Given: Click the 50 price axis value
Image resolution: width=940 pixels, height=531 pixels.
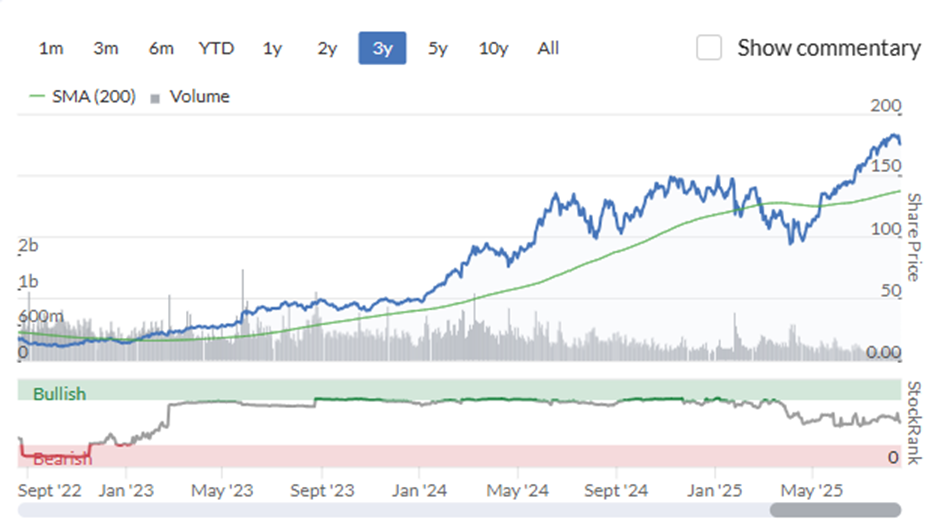Looking at the screenshot, I should pyautogui.click(x=891, y=291).
